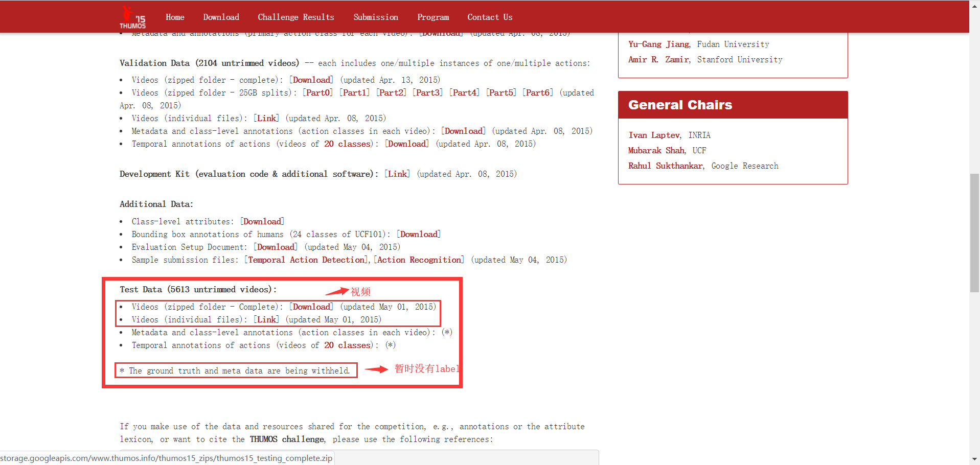
Task: Go to the Challenge Results page
Action: (x=296, y=17)
